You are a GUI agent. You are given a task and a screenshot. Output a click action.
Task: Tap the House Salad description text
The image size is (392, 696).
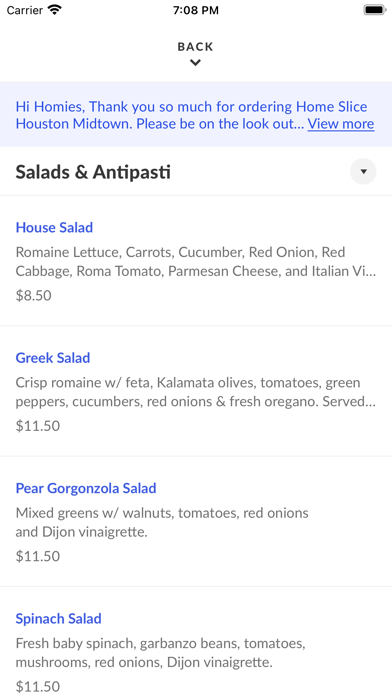(196, 262)
